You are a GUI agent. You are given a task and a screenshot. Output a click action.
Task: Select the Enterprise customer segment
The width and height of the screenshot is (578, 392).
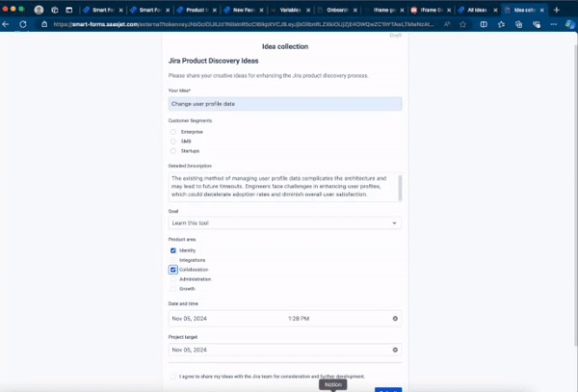172,132
